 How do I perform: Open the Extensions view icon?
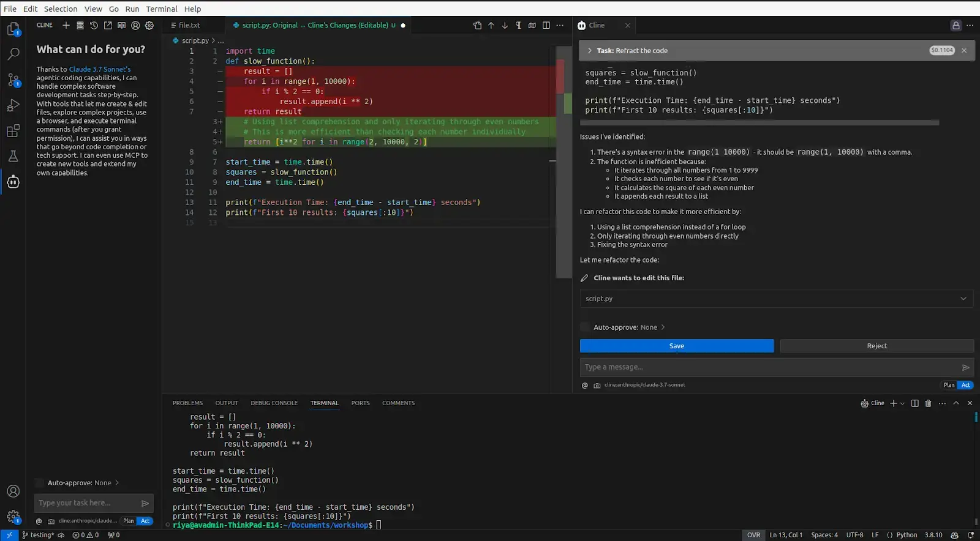(x=13, y=130)
